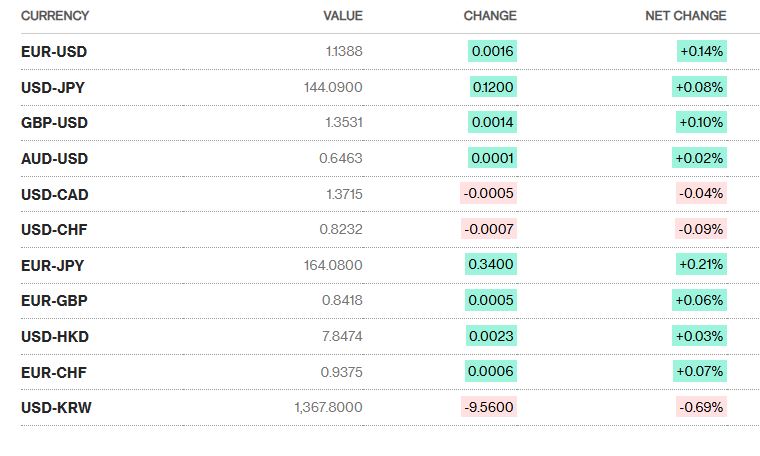Open AUD-USD quote details
Screen dimensions: 760x456
(x=54, y=158)
